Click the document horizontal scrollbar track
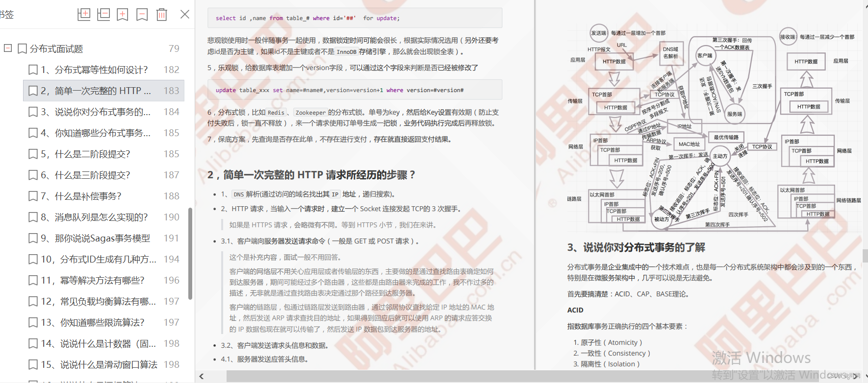 pos(530,376)
